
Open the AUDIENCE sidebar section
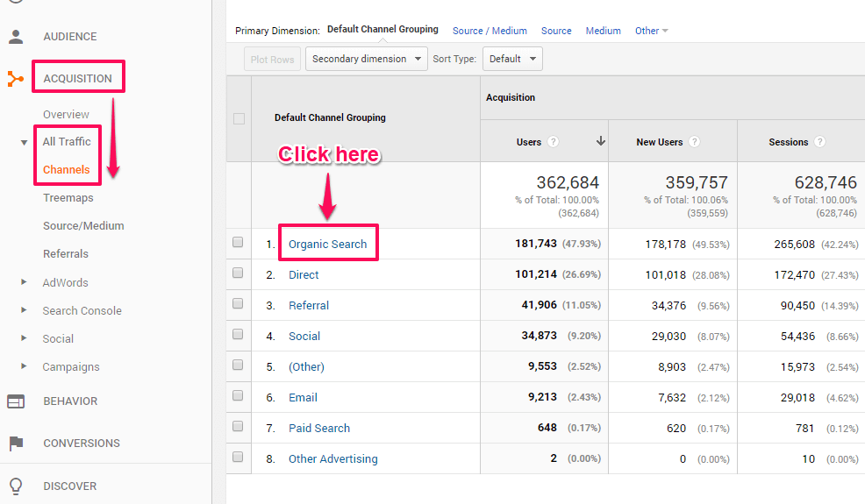click(70, 37)
